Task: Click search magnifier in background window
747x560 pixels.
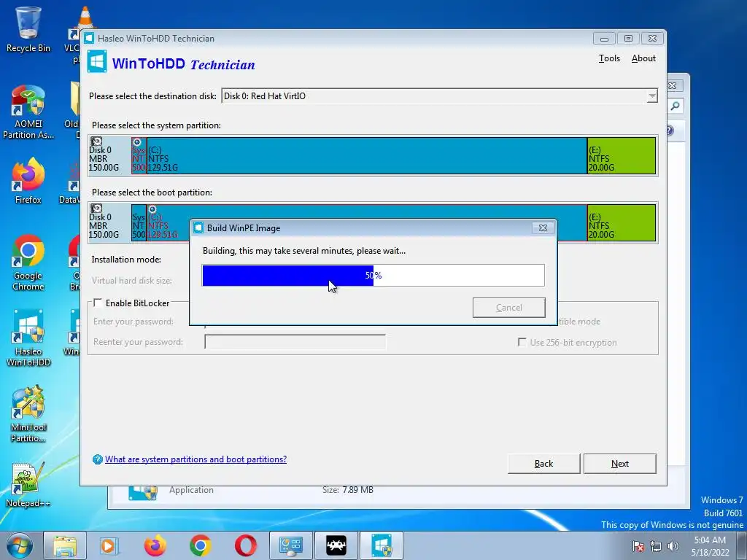Action: (x=675, y=106)
